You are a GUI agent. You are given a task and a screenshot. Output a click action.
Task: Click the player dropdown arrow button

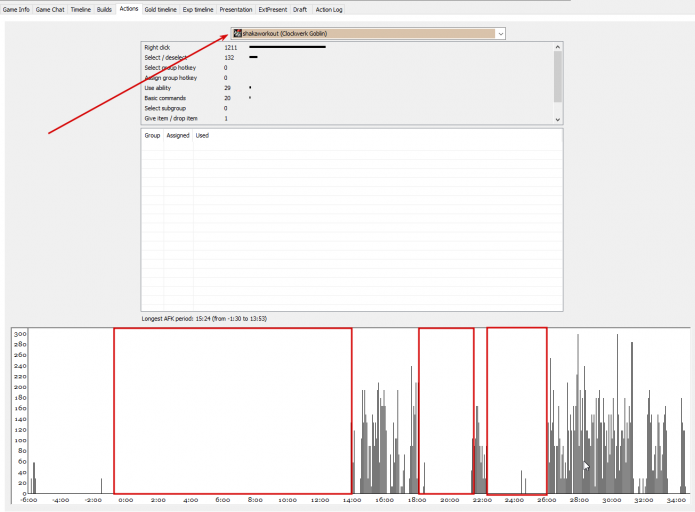[x=500, y=34]
